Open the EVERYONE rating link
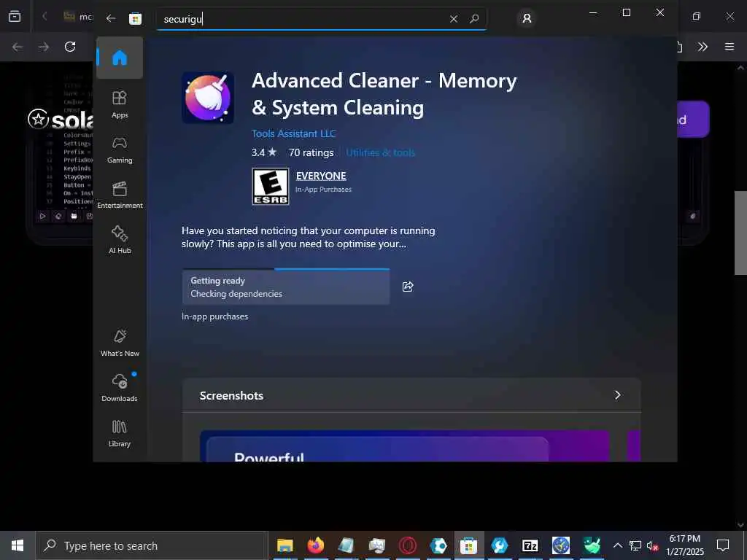Screen dimensions: 747x560 pyautogui.click(x=321, y=176)
